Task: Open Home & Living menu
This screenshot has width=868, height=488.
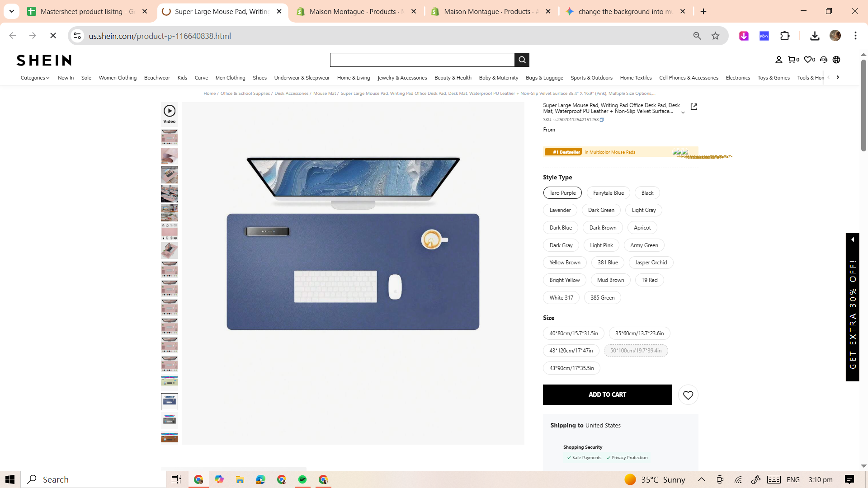Action: 354,78
